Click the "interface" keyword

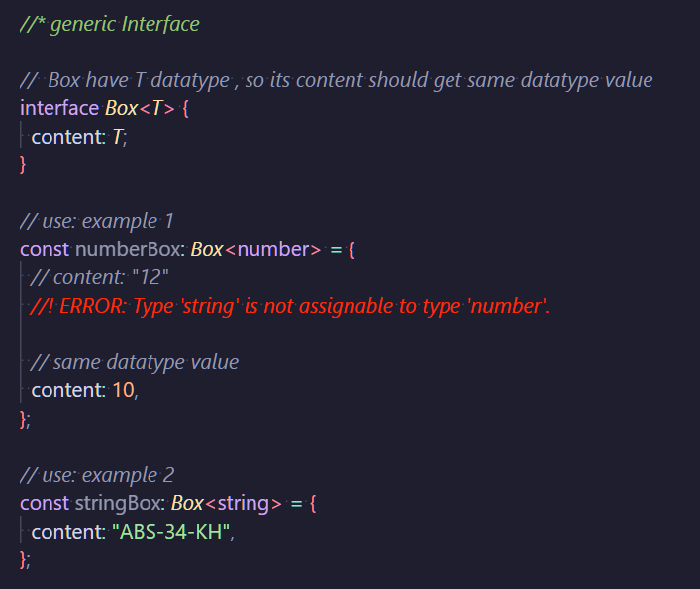tap(59, 108)
